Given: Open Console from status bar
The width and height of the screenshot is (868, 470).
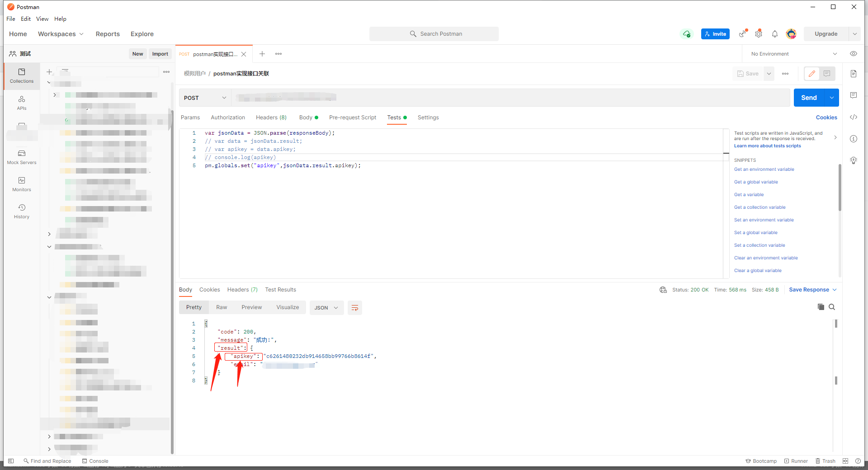Looking at the screenshot, I should pyautogui.click(x=95, y=461).
